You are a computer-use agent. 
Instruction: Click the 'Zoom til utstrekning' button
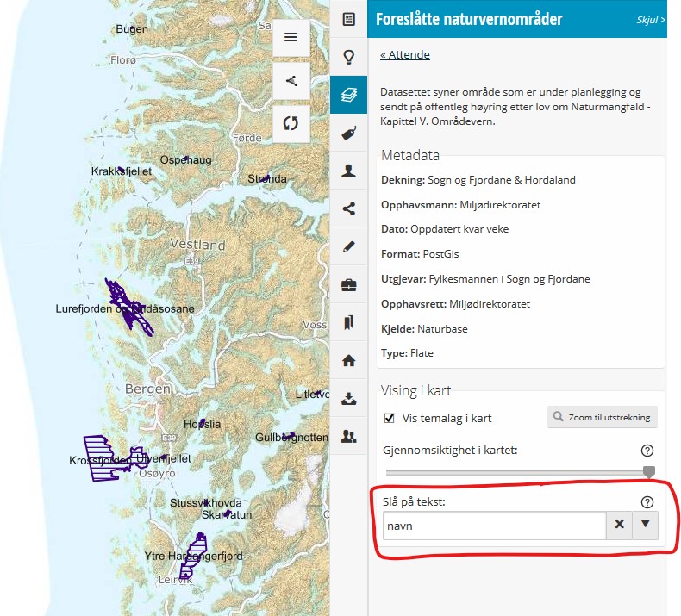[x=603, y=418]
